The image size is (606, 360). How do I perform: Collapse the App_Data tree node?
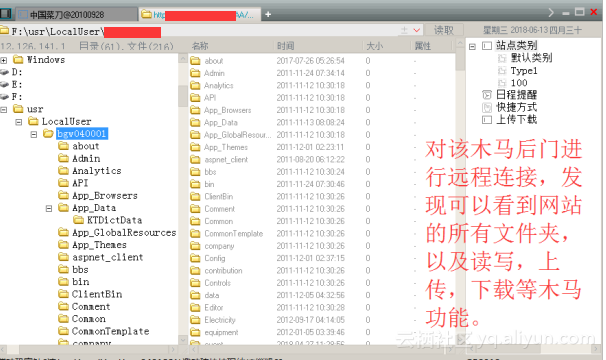click(49, 209)
